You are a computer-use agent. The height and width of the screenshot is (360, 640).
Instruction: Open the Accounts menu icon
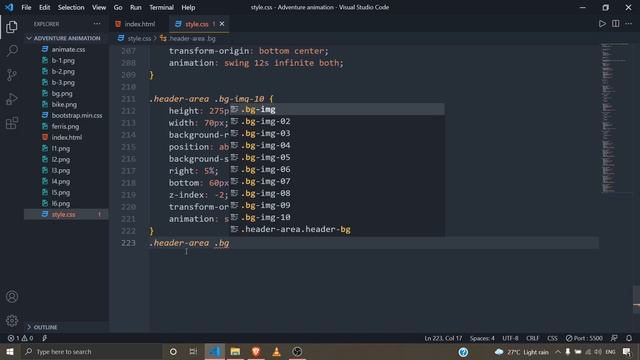(12, 297)
